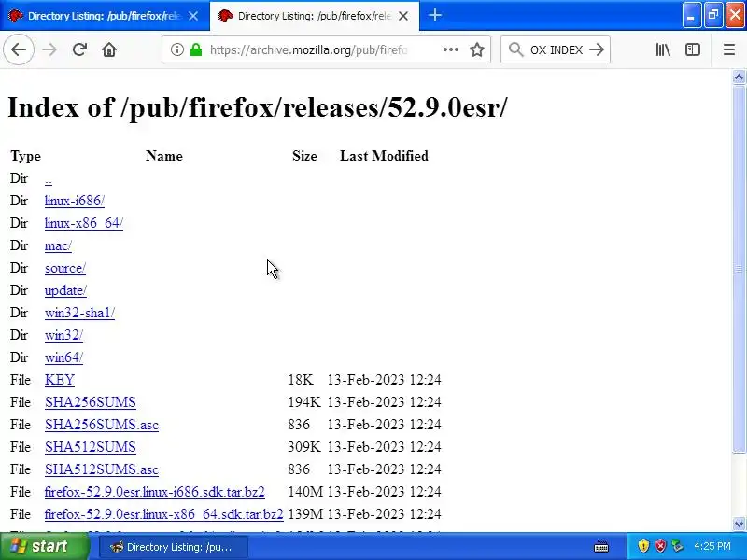Open the linux-i686/ directory
The image size is (747, 560).
point(75,201)
